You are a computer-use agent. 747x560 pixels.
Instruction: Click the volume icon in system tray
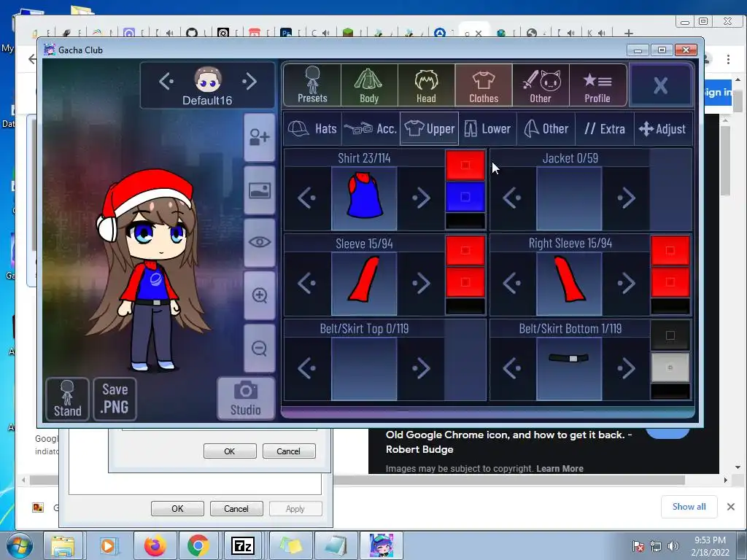673,545
